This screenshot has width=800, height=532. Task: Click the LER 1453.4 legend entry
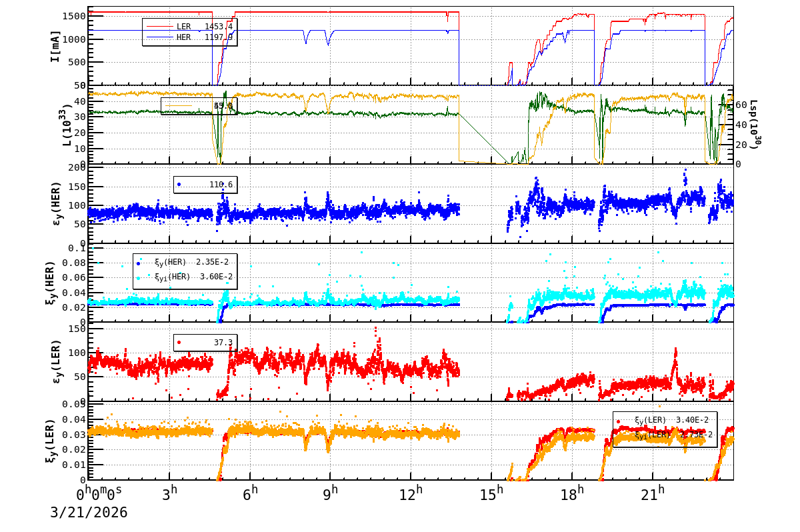point(189,27)
